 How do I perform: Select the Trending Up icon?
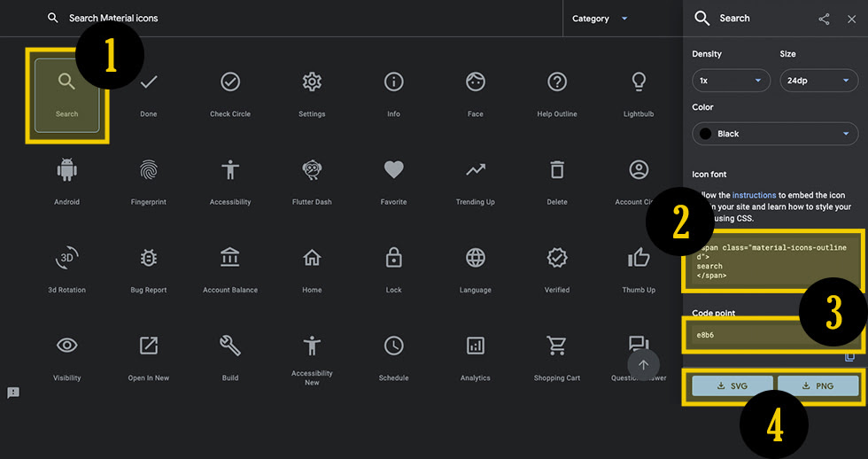476,170
